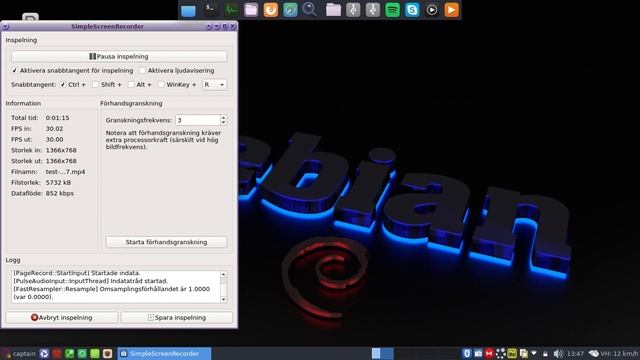640x360 pixels.
Task: Click the Total tid value 0:01:15
Action: [x=57, y=118]
